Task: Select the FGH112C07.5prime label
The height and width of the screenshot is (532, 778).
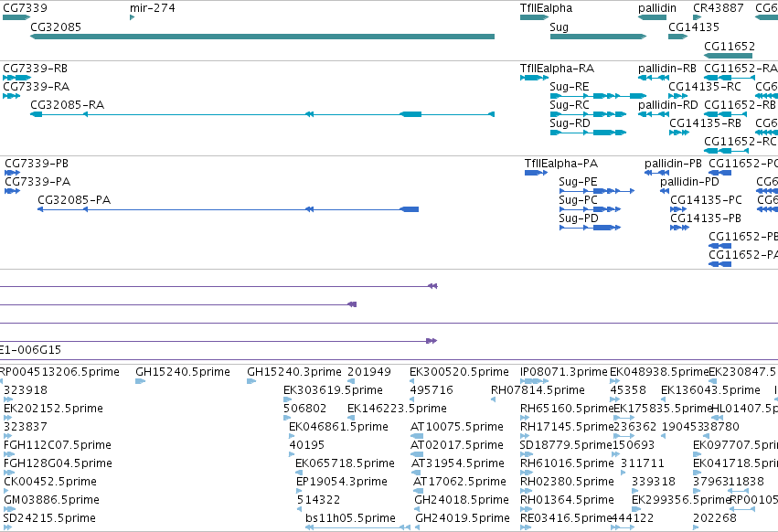Action: [57, 445]
